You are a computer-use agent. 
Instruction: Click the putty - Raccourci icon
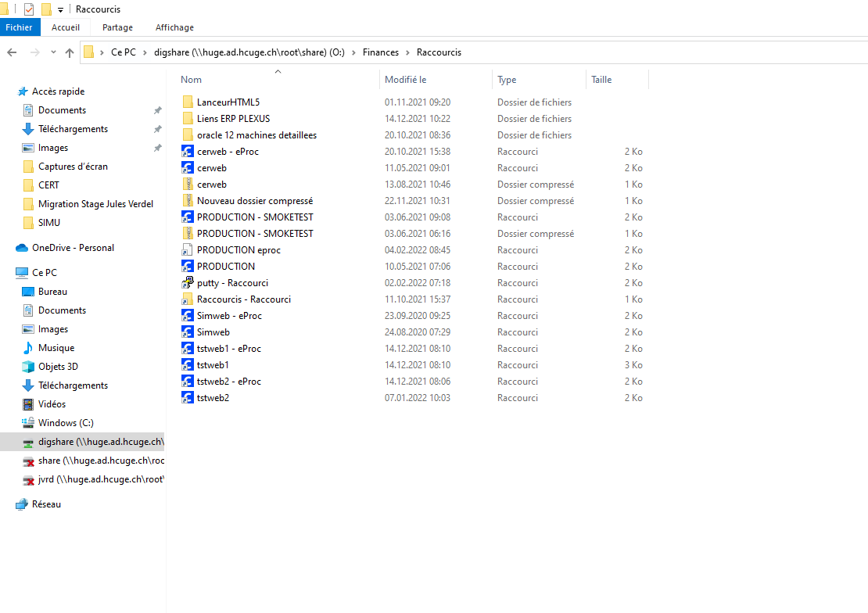coord(188,283)
